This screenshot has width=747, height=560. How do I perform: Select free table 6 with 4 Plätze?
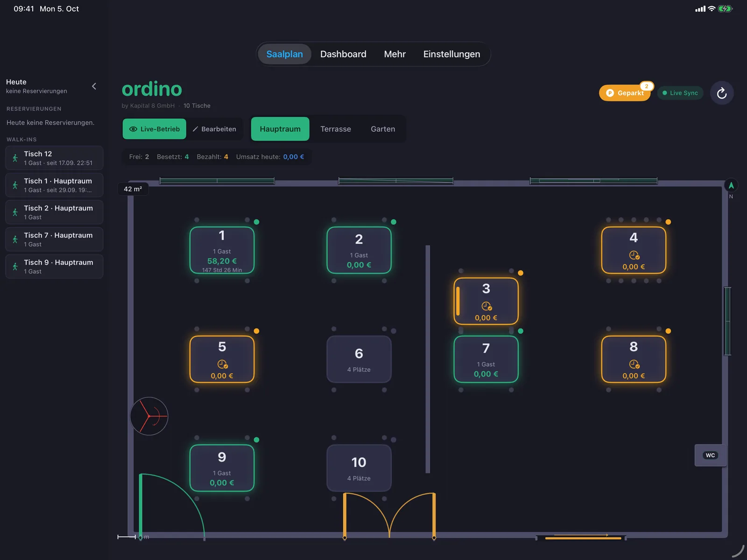[x=359, y=359]
